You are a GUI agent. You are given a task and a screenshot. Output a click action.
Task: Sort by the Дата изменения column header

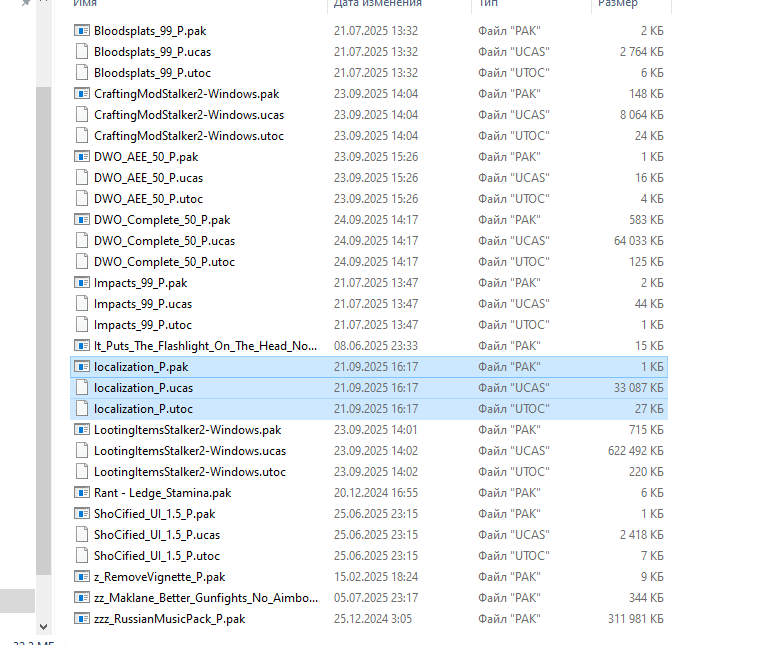pos(378,3)
